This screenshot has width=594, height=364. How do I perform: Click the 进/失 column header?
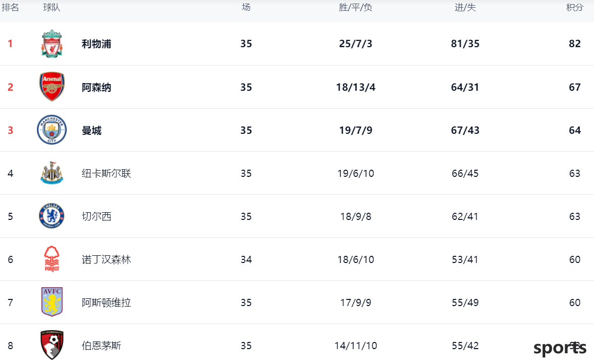point(465,7)
